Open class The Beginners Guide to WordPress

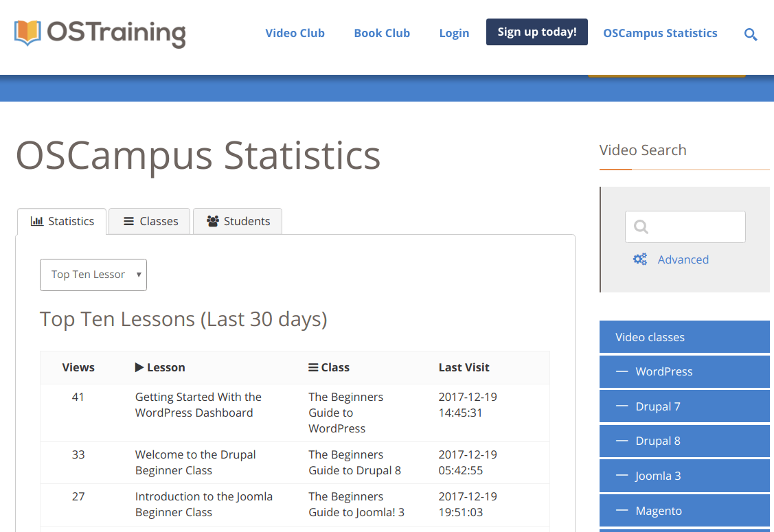(345, 413)
